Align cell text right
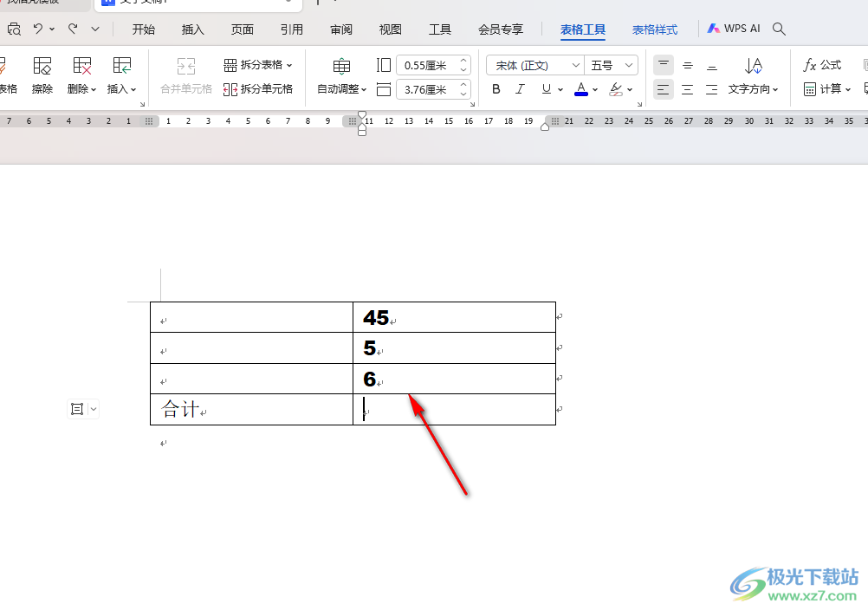868x610 pixels. 712,89
